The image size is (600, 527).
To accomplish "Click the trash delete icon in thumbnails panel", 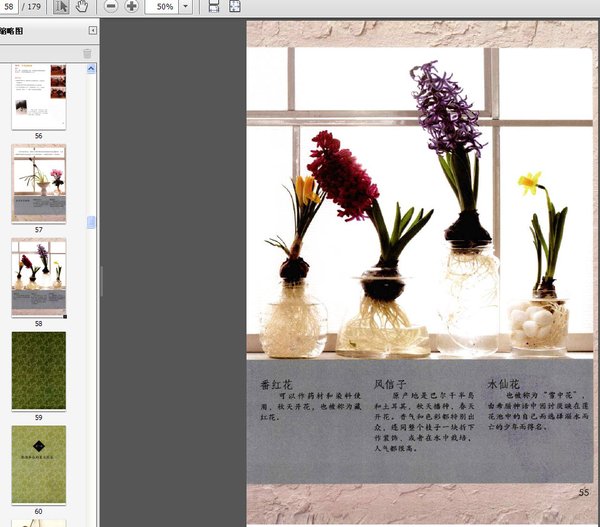I will 87,54.
